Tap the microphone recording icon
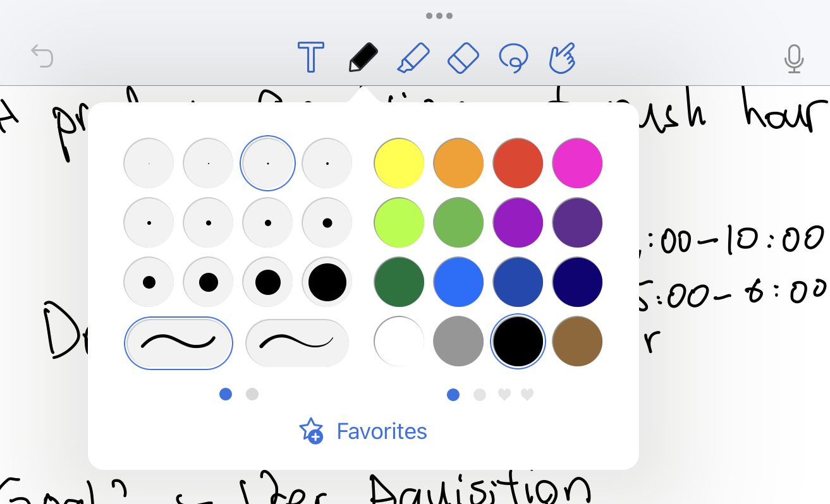830x504 pixels. click(794, 58)
